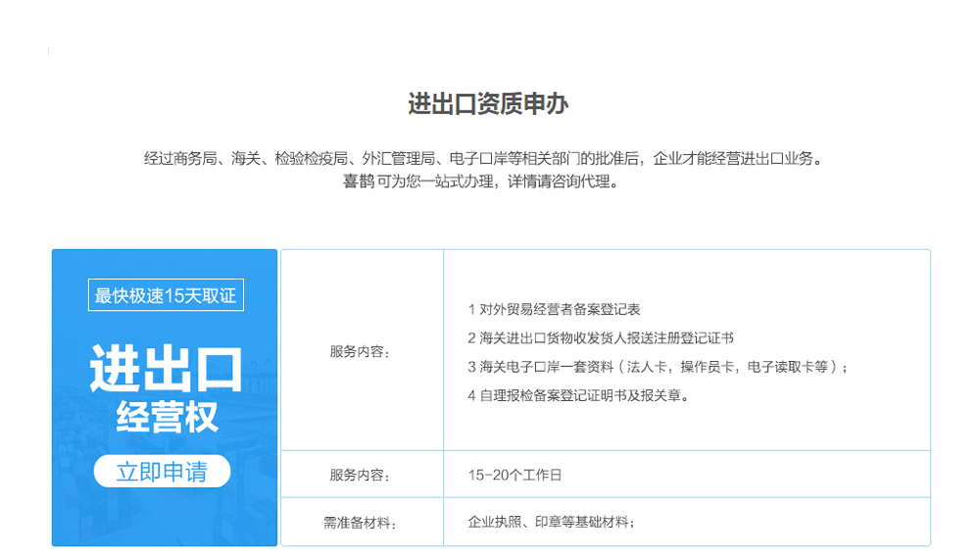980x560 pixels.
Task: Click the large 进出口 banner title
Action: (165, 370)
